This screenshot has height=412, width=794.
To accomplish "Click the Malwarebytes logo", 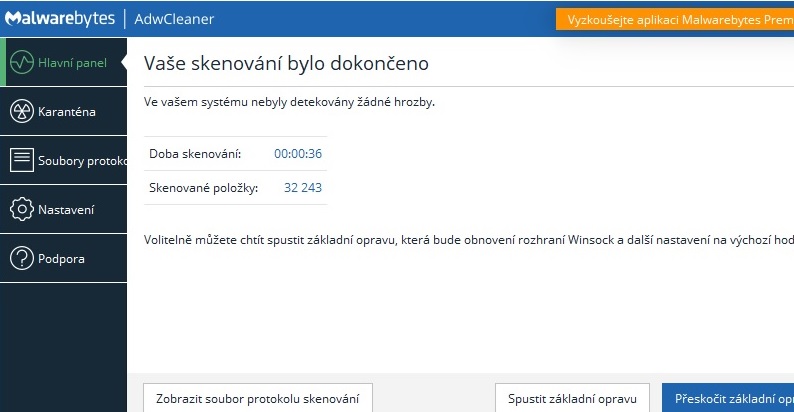I will click(60, 19).
